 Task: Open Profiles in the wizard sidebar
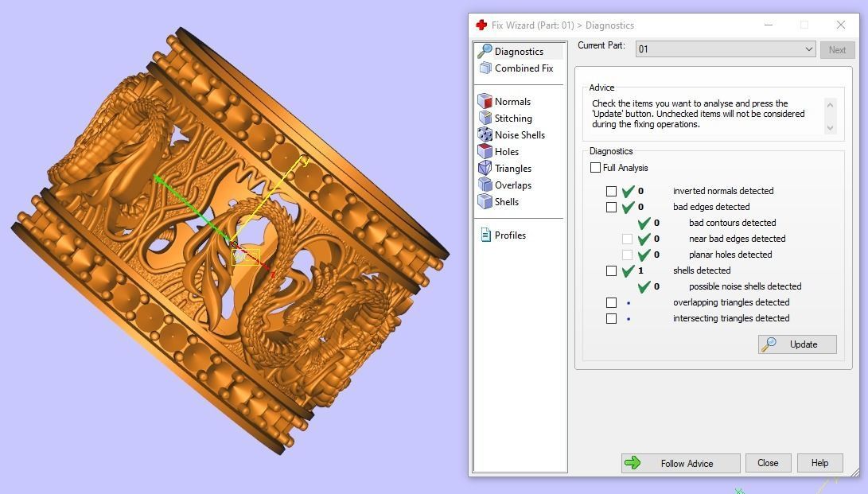(511, 235)
